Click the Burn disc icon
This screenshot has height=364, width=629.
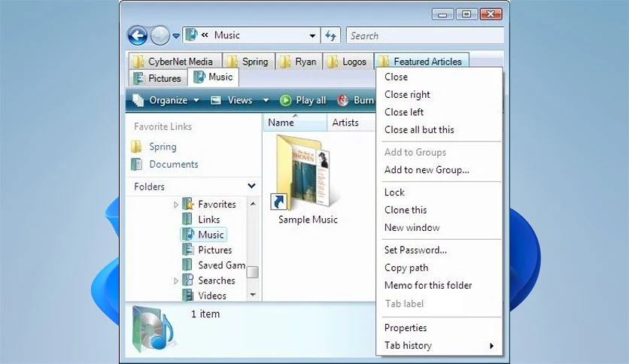tap(343, 100)
